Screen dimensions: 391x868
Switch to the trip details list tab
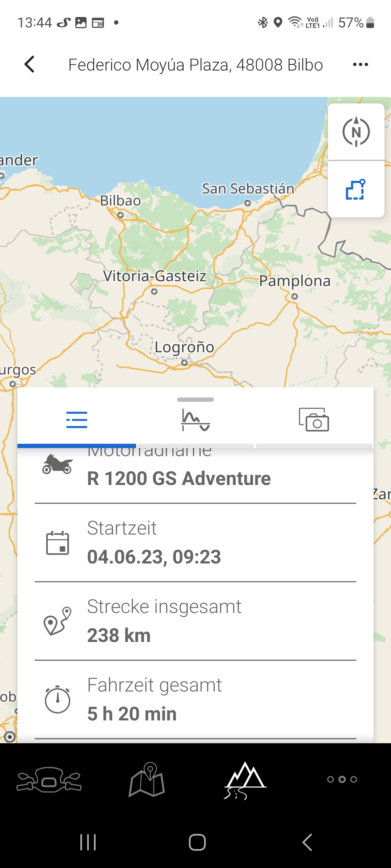click(x=77, y=420)
